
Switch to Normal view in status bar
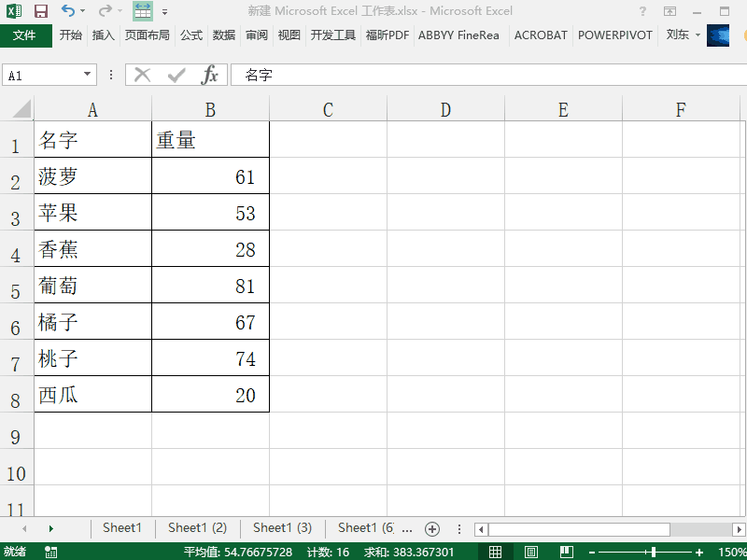[496, 553]
